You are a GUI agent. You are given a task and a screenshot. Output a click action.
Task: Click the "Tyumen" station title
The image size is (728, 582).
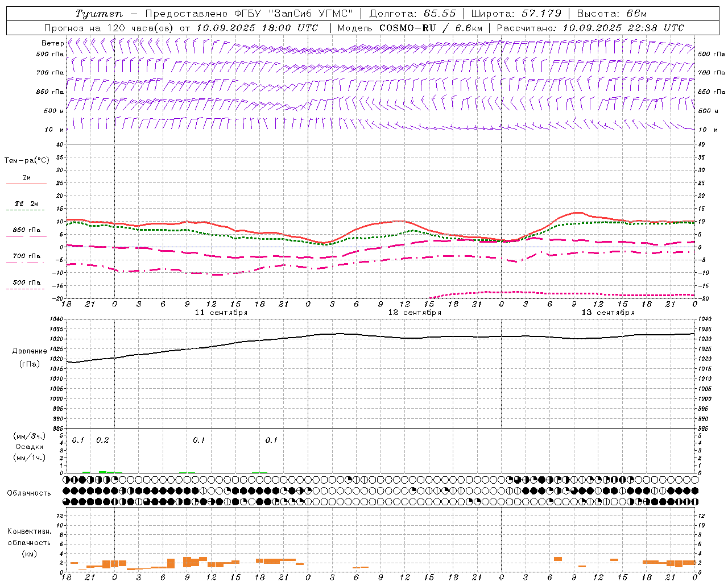[100, 14]
